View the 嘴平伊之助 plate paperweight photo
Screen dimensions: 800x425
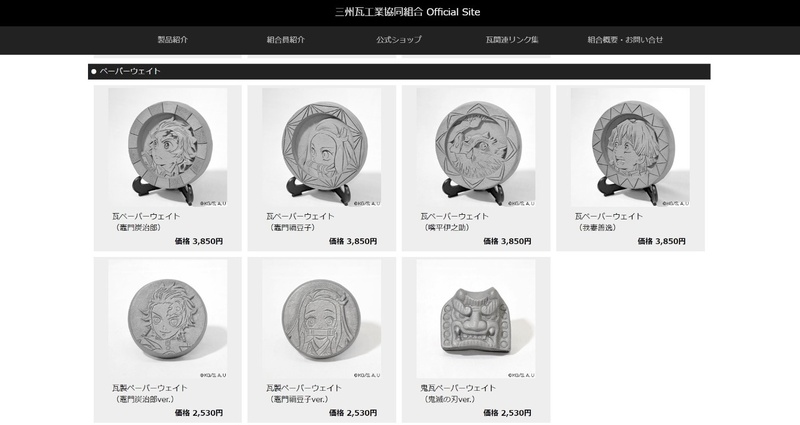tap(476, 147)
